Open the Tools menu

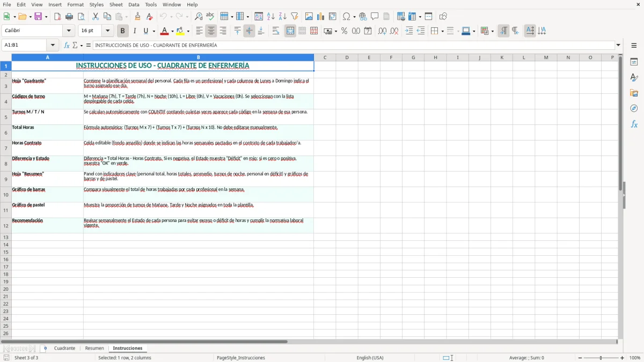coord(151,4)
